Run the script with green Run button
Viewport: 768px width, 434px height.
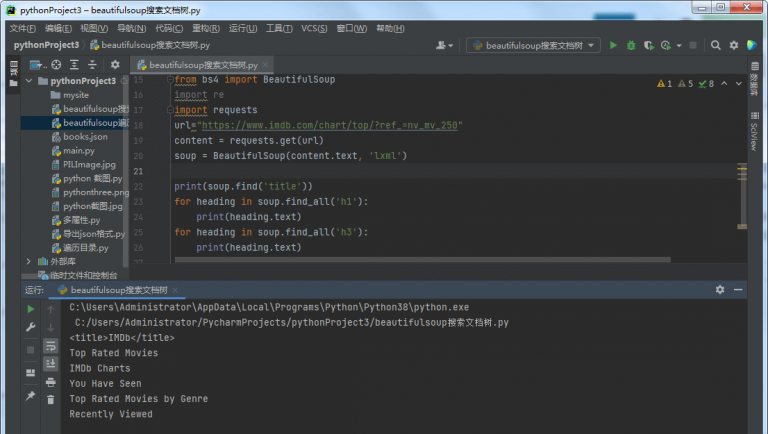click(613, 45)
